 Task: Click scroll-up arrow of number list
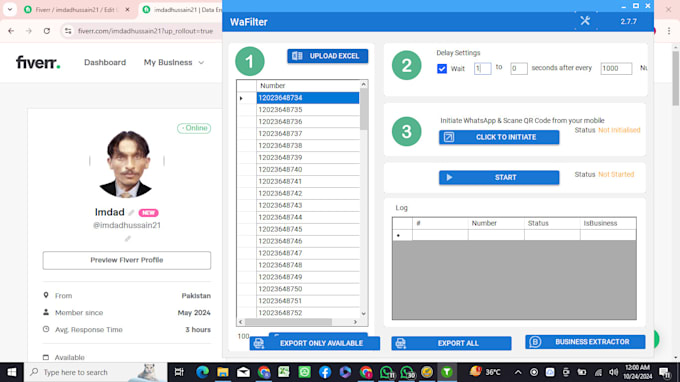pos(363,84)
